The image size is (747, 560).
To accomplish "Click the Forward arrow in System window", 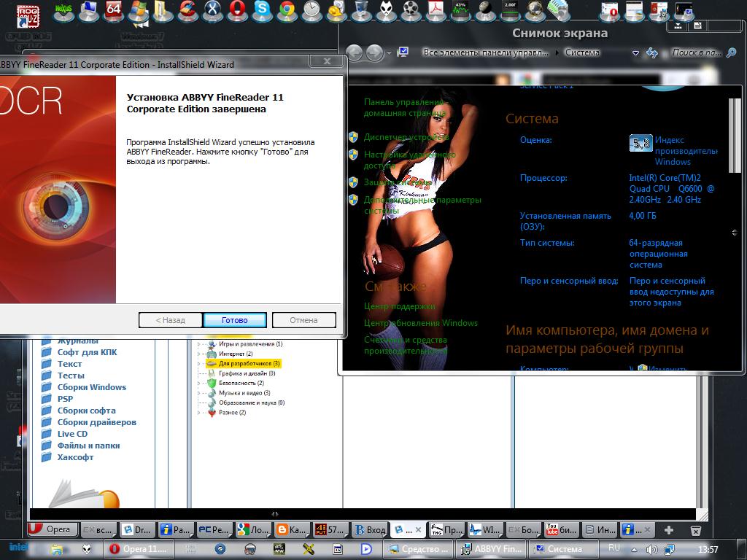I will click(x=375, y=52).
